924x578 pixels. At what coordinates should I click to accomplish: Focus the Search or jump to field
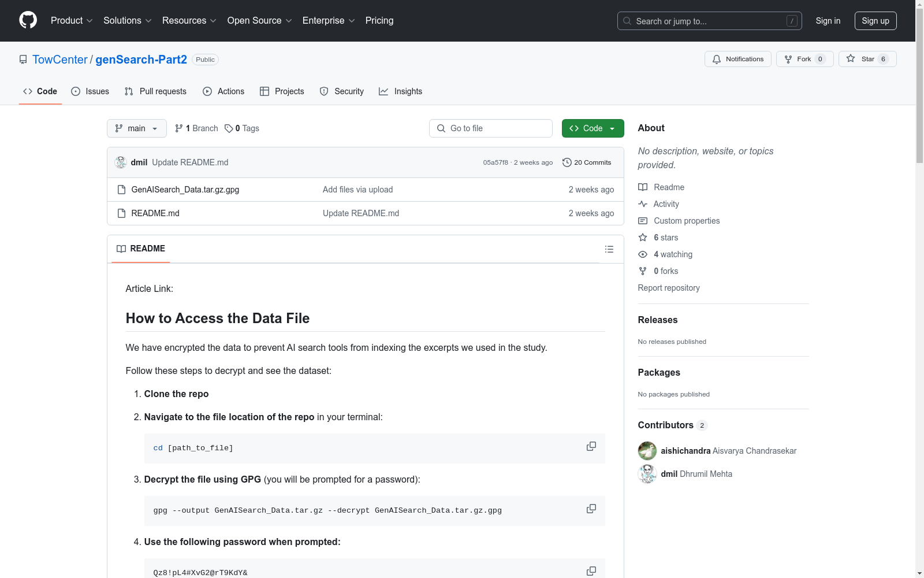tap(709, 21)
